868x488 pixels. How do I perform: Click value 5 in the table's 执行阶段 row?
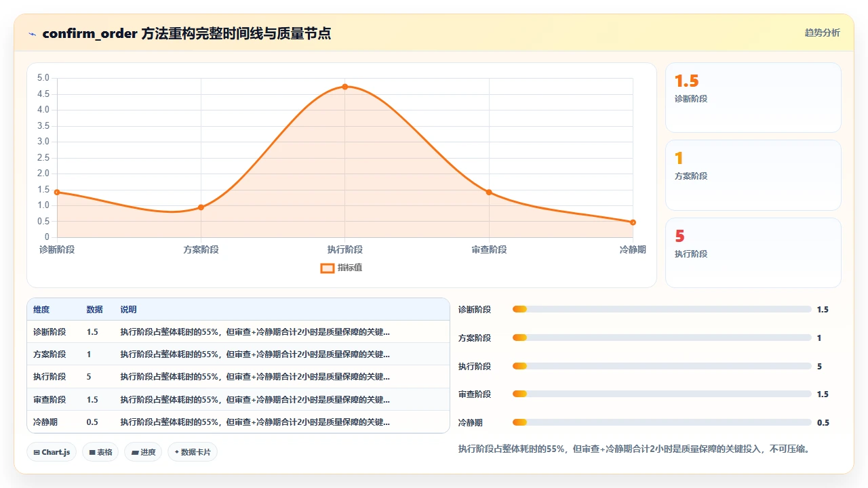click(x=89, y=377)
